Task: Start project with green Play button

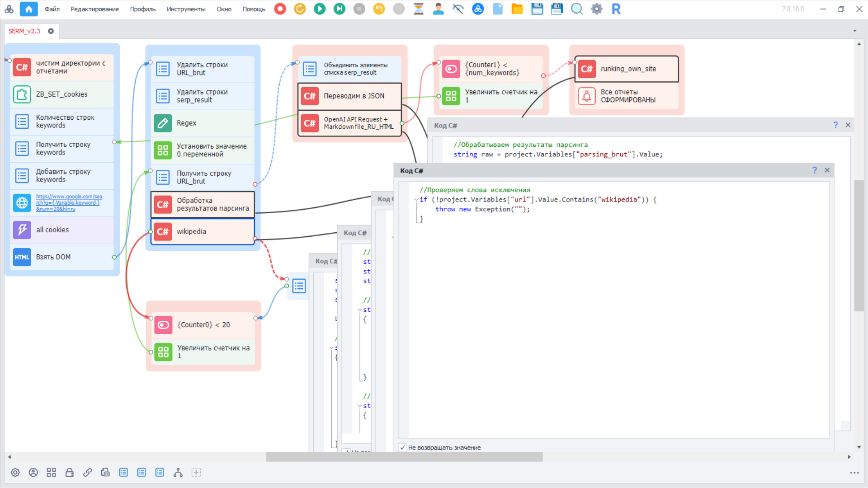Action: point(320,9)
